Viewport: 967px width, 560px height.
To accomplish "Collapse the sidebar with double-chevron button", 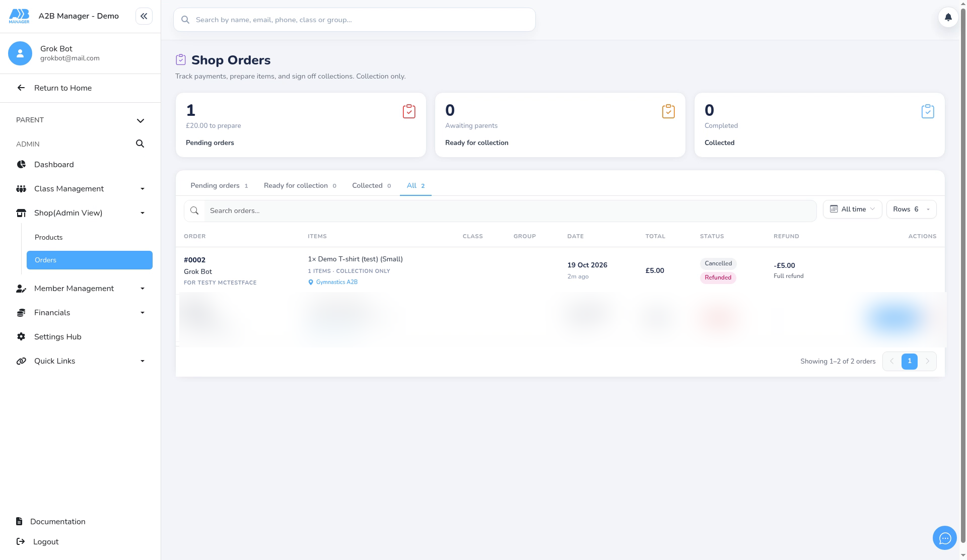I will 144,16.
